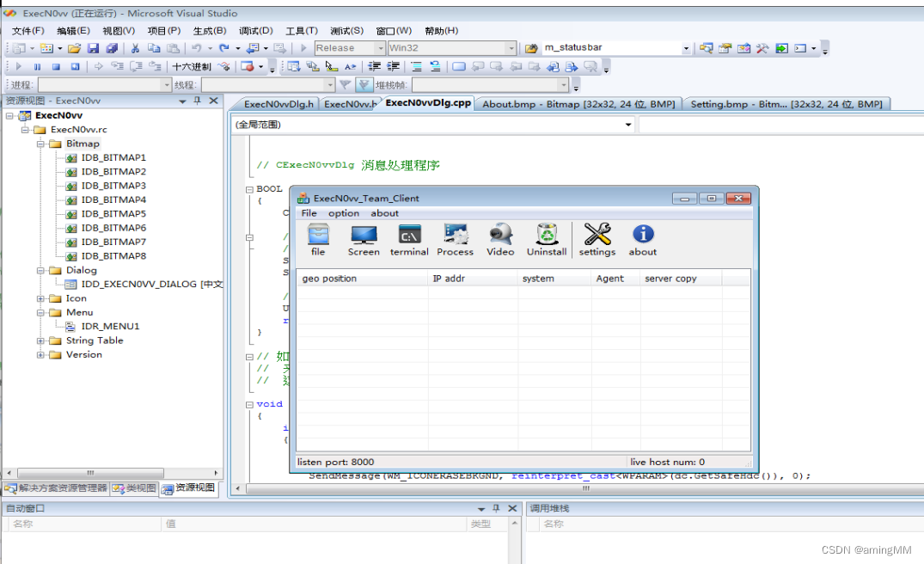Open the about menu in client menu bar
The width and height of the screenshot is (924, 564).
click(x=384, y=213)
